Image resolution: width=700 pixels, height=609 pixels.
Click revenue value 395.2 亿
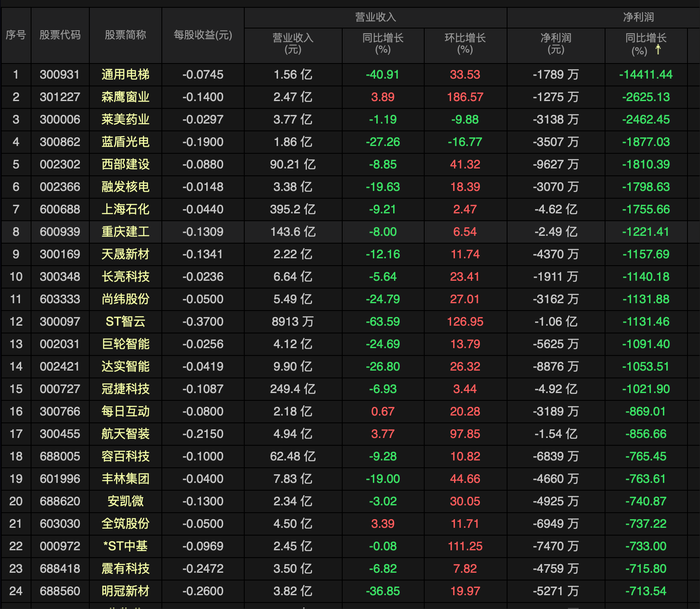tap(293, 209)
